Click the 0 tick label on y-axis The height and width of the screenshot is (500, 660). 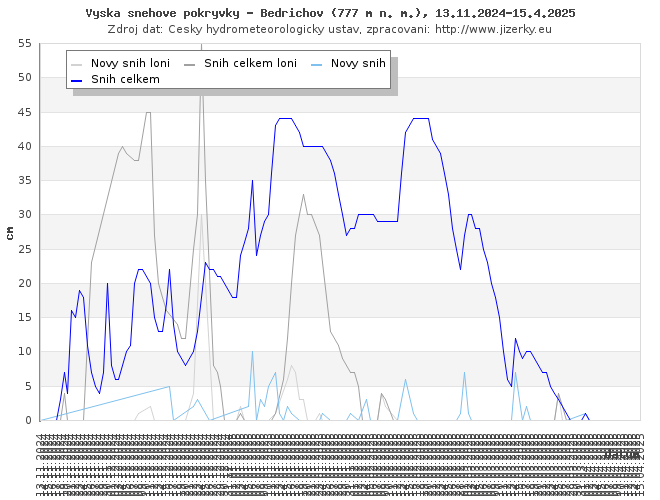pyautogui.click(x=29, y=420)
